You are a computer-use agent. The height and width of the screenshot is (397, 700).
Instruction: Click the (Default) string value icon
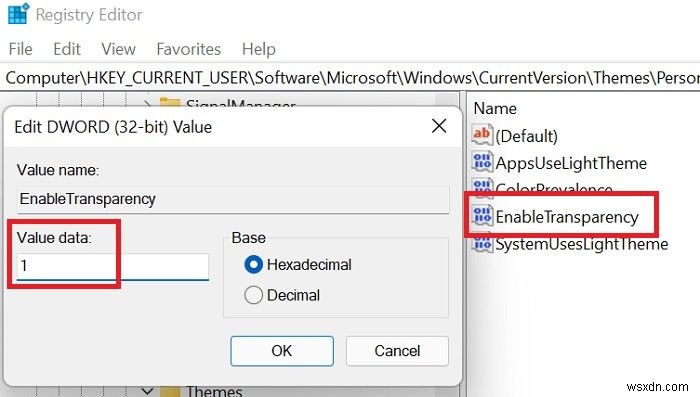[482, 134]
